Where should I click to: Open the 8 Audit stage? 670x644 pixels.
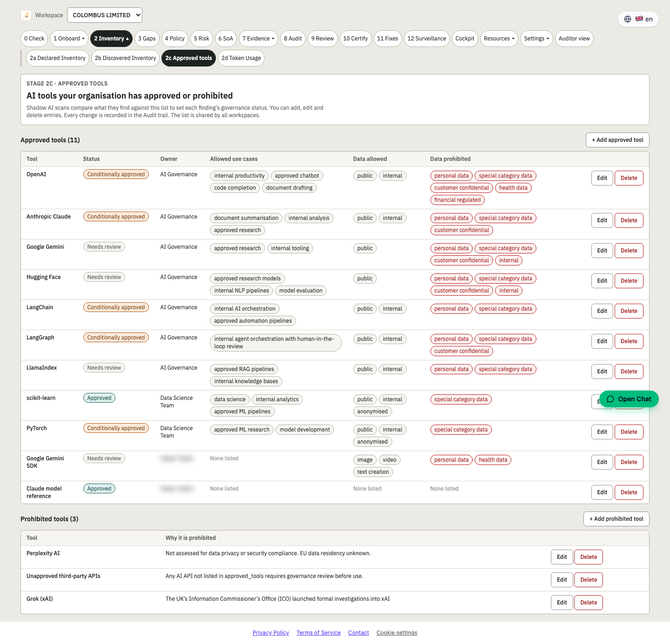(293, 39)
